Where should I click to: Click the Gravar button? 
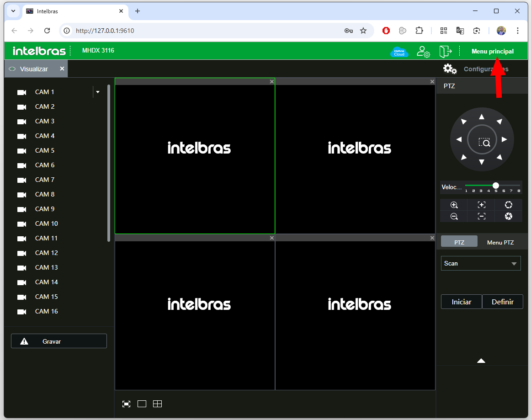tap(59, 341)
